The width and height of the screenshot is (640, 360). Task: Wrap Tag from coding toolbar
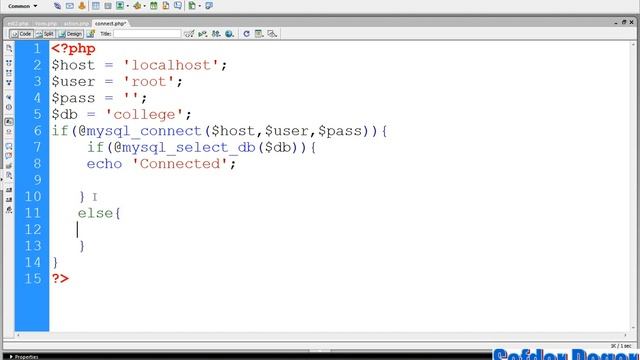click(x=9, y=166)
